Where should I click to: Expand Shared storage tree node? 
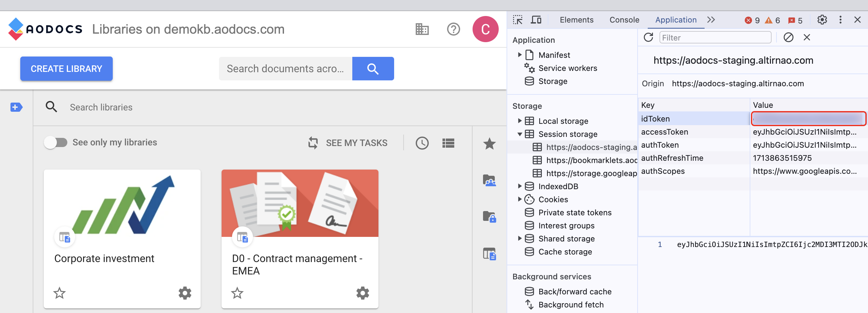tap(520, 239)
